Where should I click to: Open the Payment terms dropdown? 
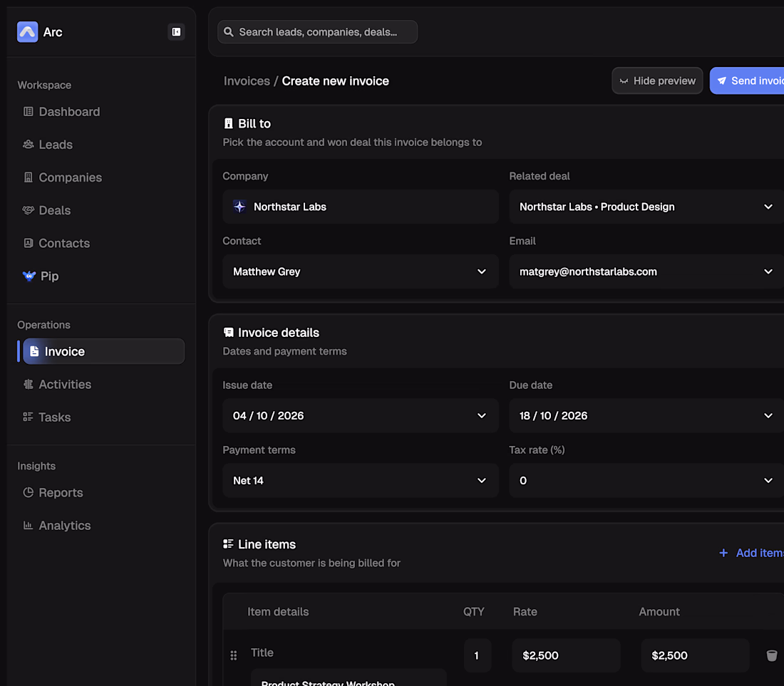361,481
